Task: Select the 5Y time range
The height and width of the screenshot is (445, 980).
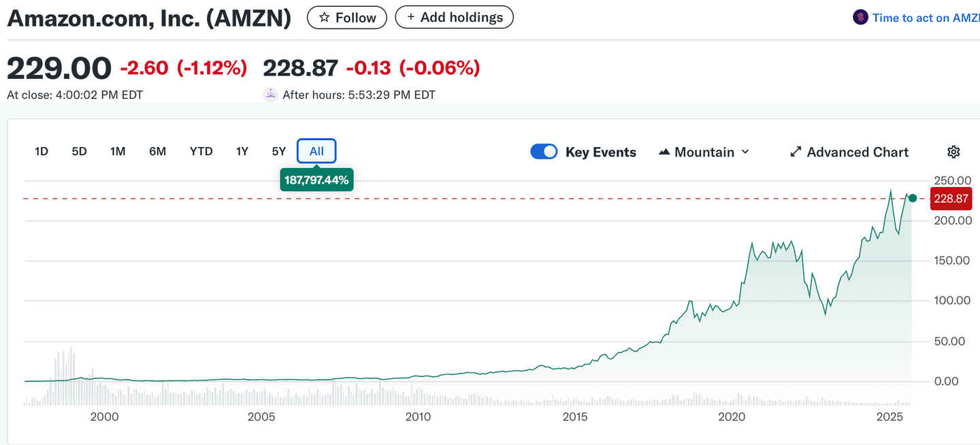Action: point(278,151)
